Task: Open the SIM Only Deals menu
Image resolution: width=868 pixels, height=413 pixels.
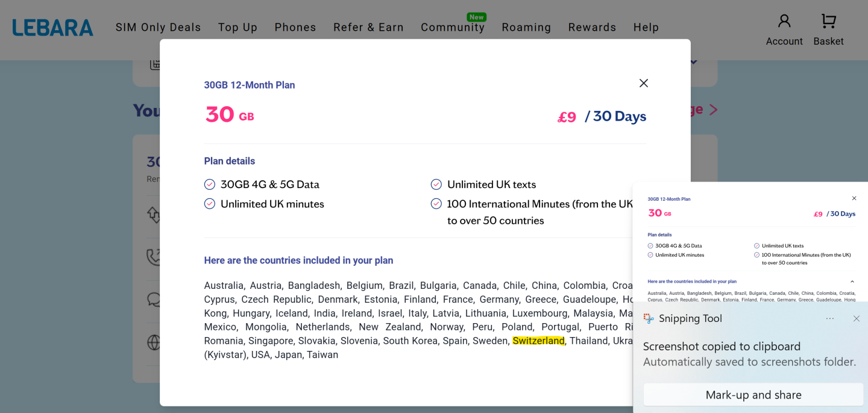Action: [158, 28]
